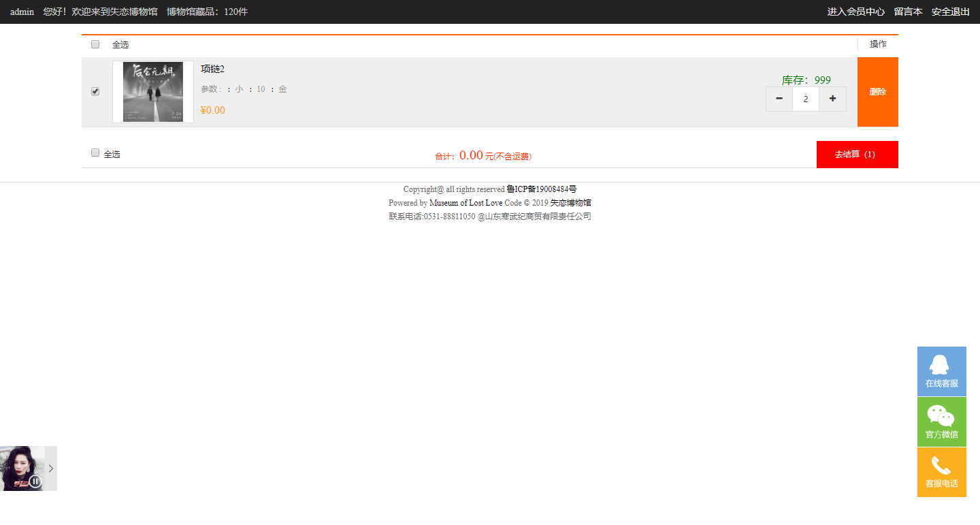Decrease quantity with the minus button
Screen dimensions: 980x525
(779, 99)
